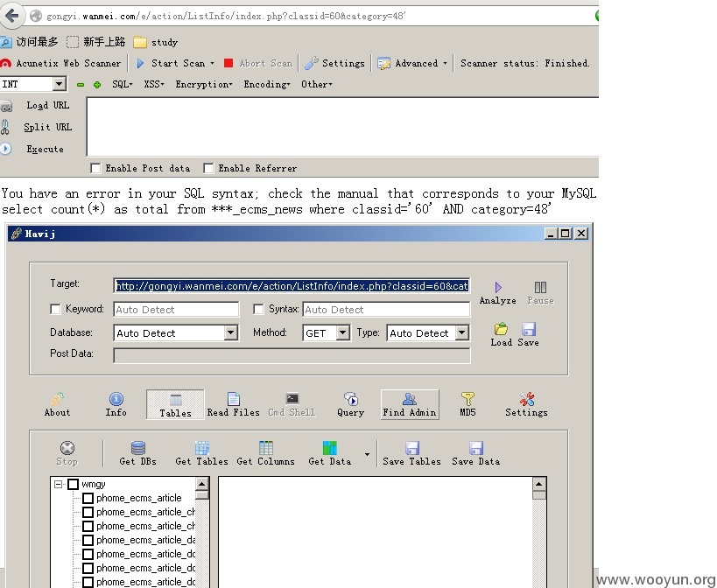The image size is (717, 588).
Task: Click Save Tables
Action: pyautogui.click(x=412, y=453)
